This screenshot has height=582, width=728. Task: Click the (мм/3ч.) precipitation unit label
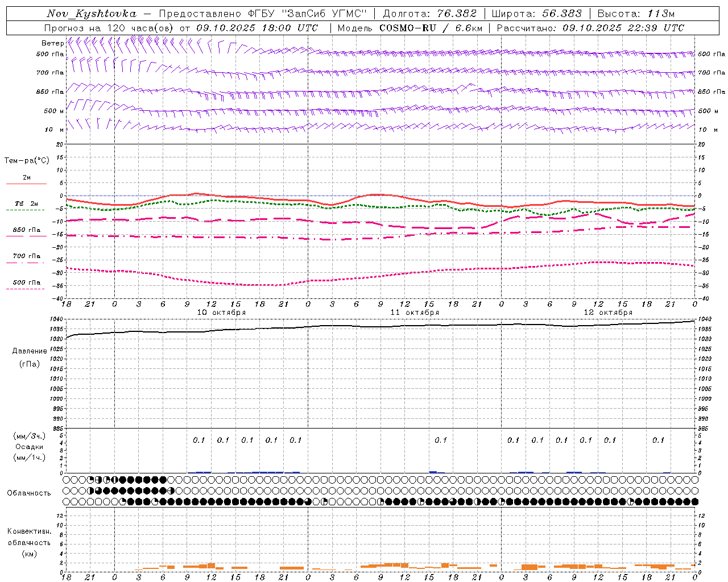pyautogui.click(x=29, y=436)
